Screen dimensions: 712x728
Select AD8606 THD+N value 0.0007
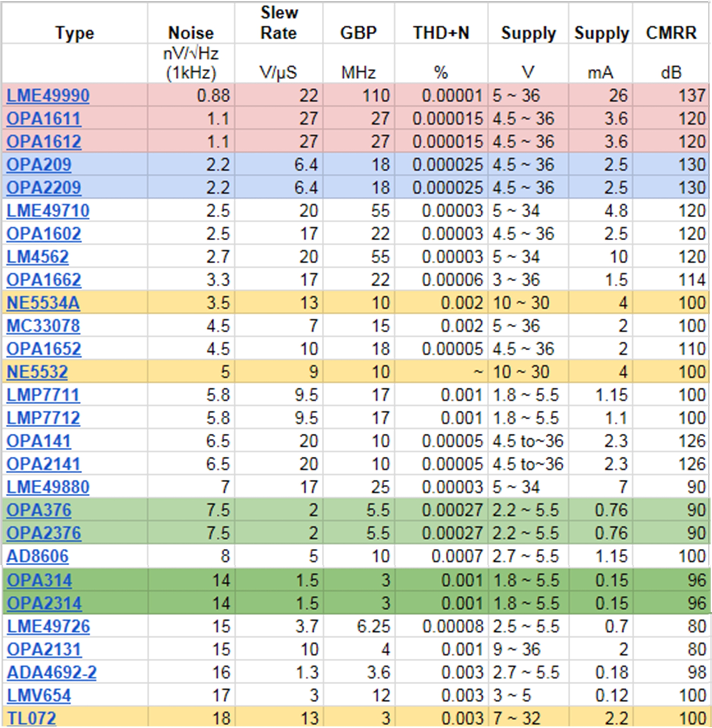[457, 557]
